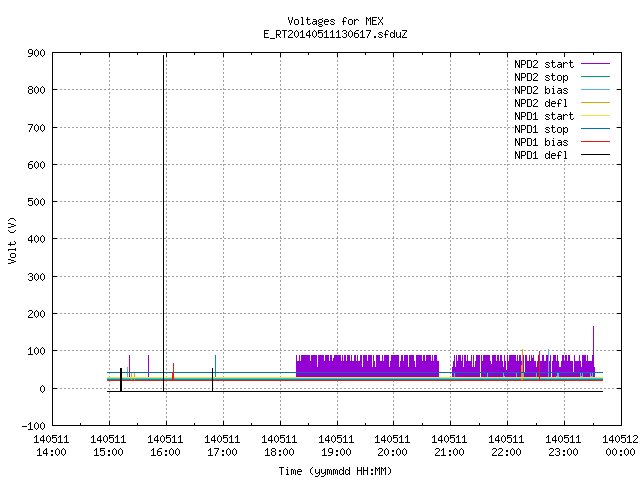This screenshot has height=480, width=640.
Task: Click the x-axis tick label 140511 23:00
Action: pos(563,446)
